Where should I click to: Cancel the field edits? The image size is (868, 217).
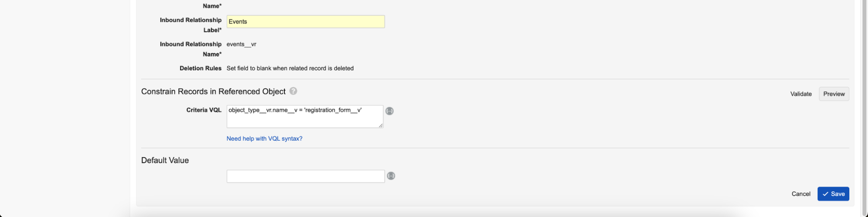coord(801,194)
